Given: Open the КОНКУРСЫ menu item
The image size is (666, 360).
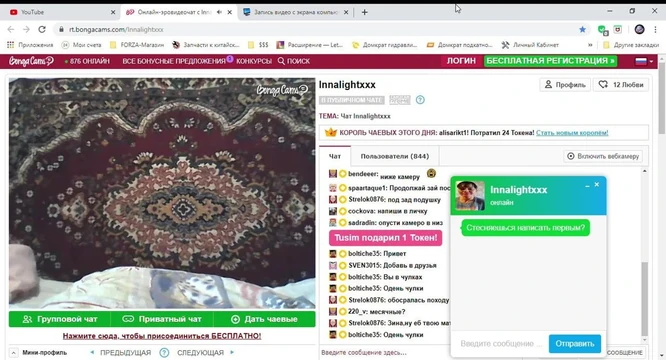Looking at the screenshot, I should (254, 61).
